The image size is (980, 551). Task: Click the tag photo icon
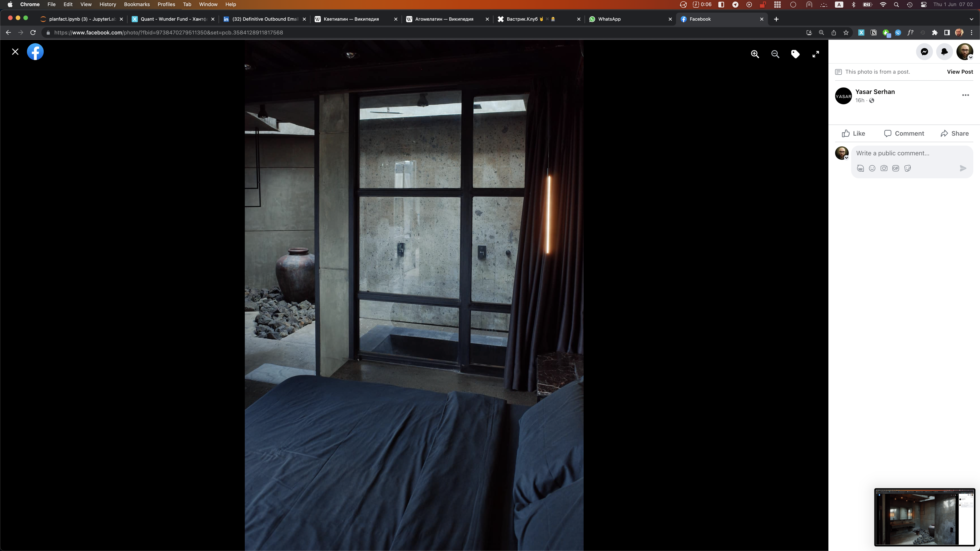click(795, 54)
